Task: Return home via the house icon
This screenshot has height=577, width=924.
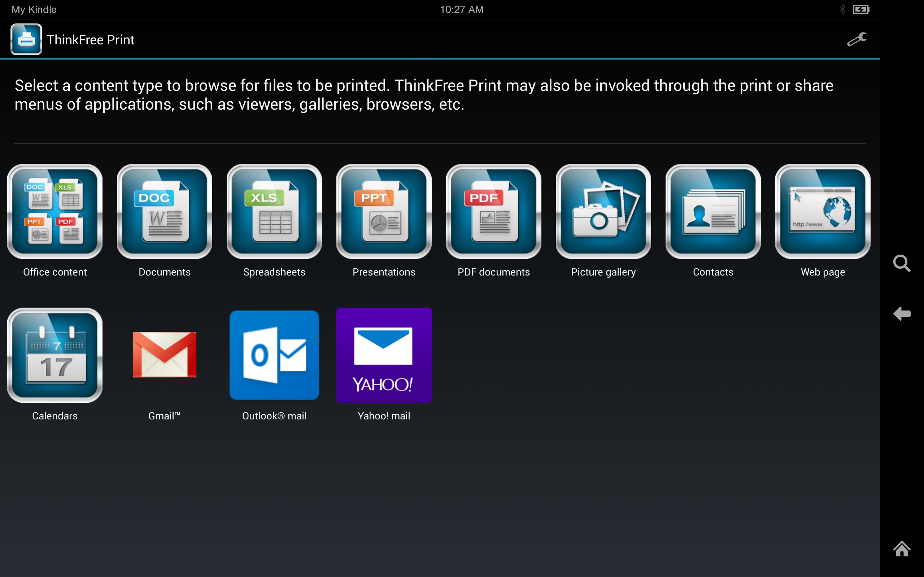Action: click(902, 549)
